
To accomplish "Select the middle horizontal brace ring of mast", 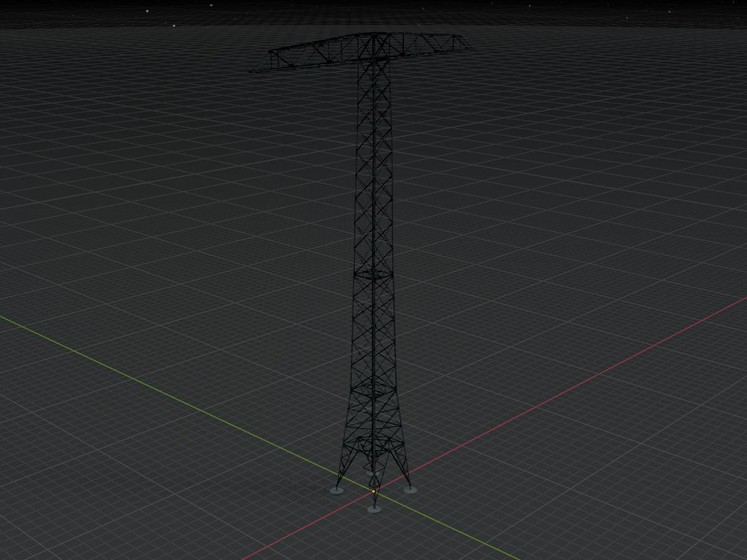I will [374, 273].
